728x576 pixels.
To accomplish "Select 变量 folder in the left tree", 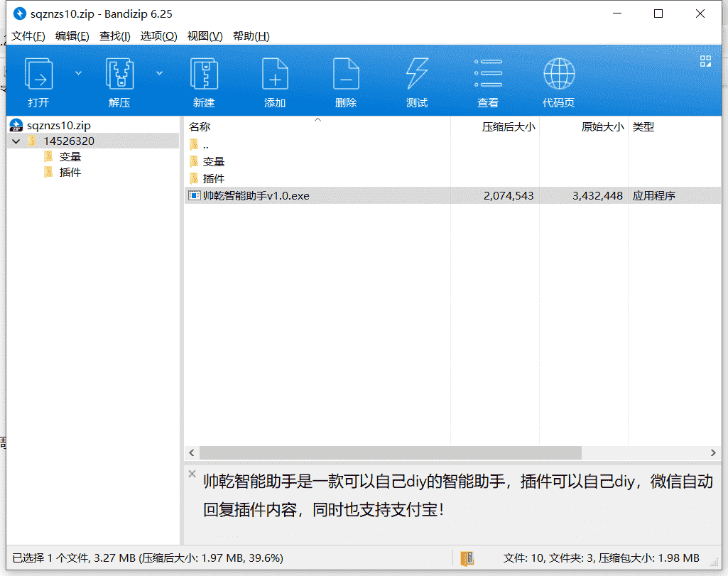I will click(70, 157).
